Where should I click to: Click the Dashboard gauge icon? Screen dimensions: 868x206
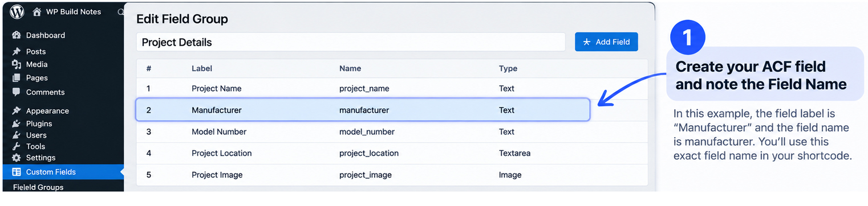(17, 35)
